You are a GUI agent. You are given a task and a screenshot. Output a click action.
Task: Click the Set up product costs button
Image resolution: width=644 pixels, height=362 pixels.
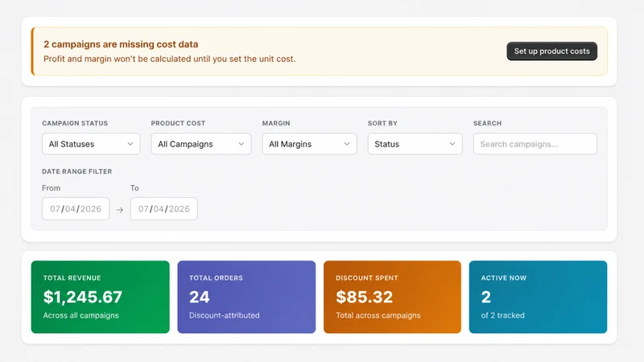551,51
